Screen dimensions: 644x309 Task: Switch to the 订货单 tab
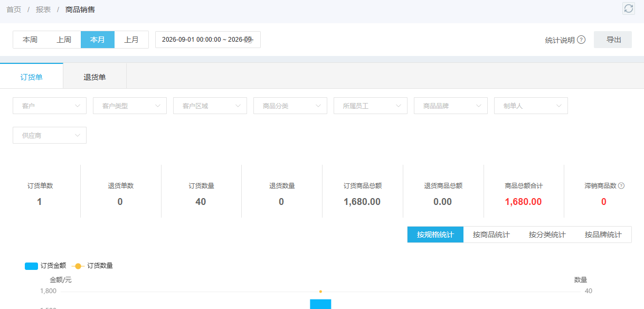click(x=32, y=77)
